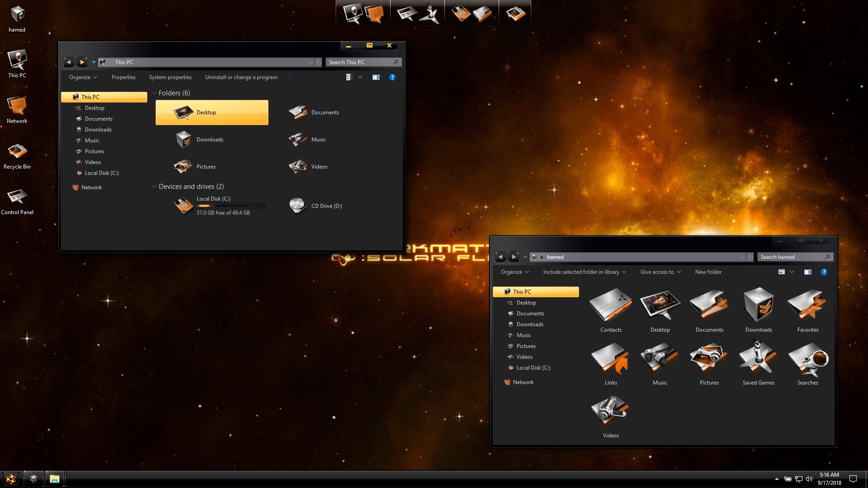Image resolution: width=868 pixels, height=488 pixels.
Task: Open the Give access to dropdown
Action: [x=660, y=272]
